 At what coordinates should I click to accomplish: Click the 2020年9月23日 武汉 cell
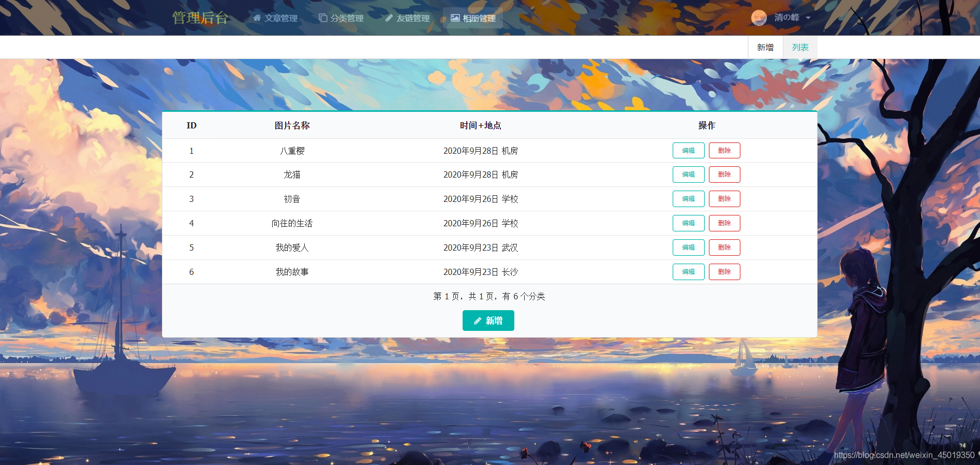(x=481, y=248)
